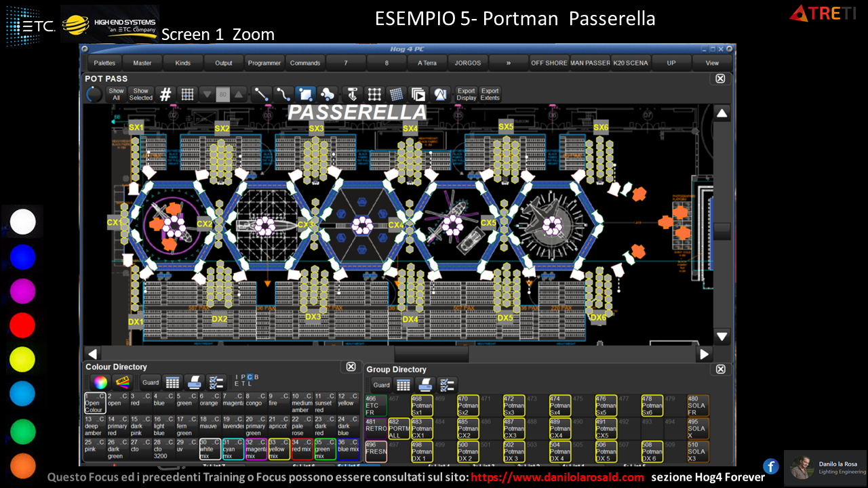Open the Commands view
The height and width of the screenshot is (488, 868).
pyautogui.click(x=305, y=62)
